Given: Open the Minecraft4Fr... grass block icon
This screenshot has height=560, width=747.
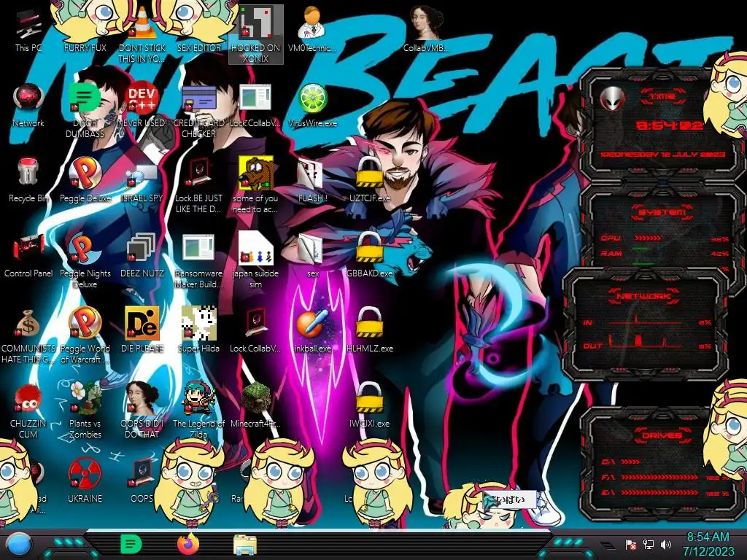Looking at the screenshot, I should coord(256,405).
